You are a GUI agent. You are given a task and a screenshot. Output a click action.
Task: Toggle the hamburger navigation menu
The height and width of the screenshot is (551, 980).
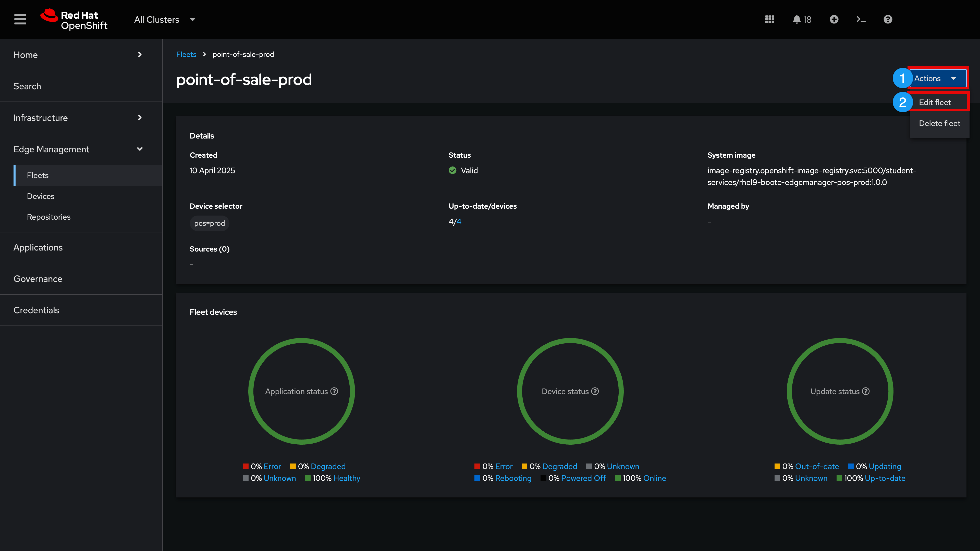(20, 19)
